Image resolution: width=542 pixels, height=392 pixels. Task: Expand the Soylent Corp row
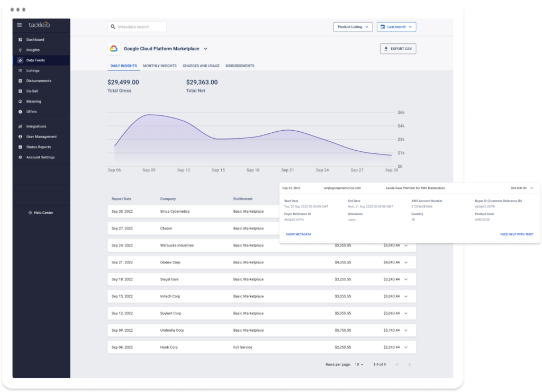point(406,313)
